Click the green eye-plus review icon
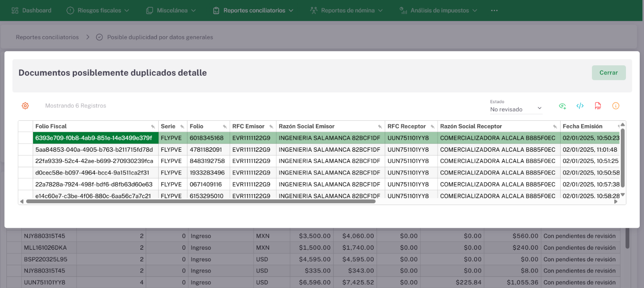This screenshot has width=644, height=288. 562,106
